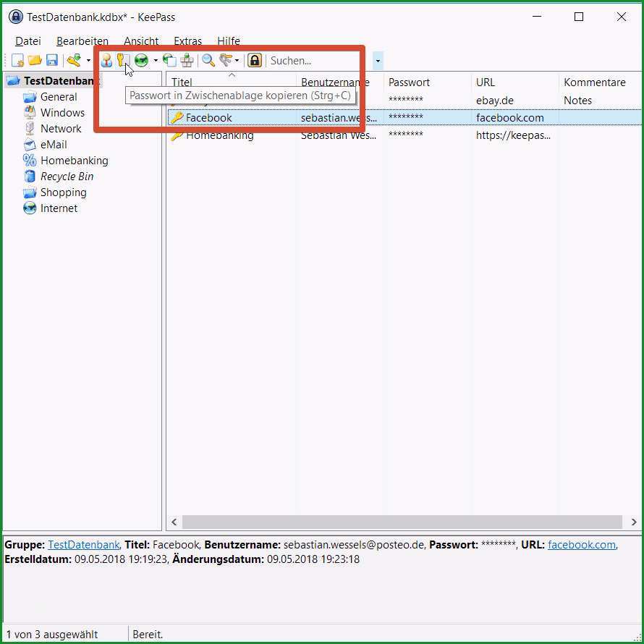This screenshot has height=644, width=644.
Task: Click the https://keepas... URL cell
Action: tap(514, 135)
